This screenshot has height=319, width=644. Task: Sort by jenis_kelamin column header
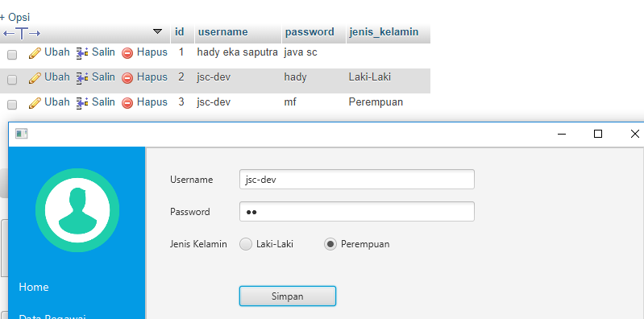point(384,32)
